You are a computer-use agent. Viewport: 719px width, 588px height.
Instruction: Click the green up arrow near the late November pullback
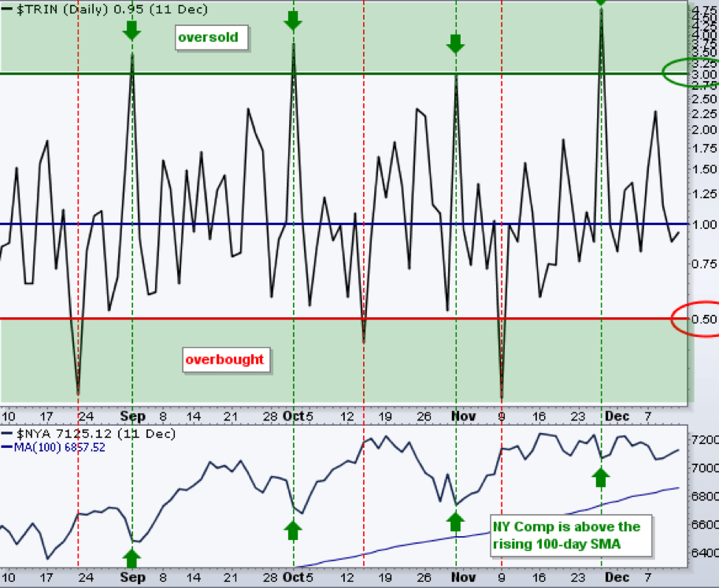coord(601,475)
